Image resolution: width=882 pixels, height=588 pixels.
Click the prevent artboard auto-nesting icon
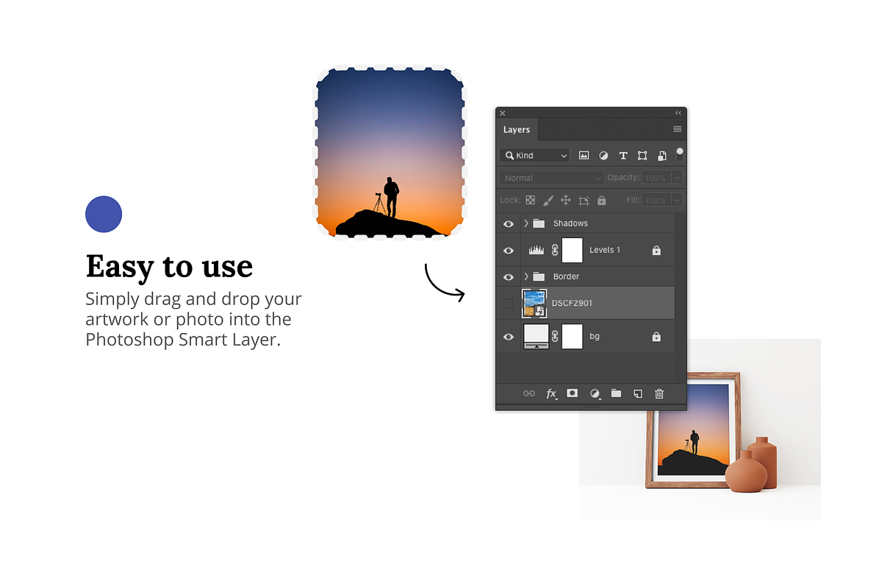[584, 200]
